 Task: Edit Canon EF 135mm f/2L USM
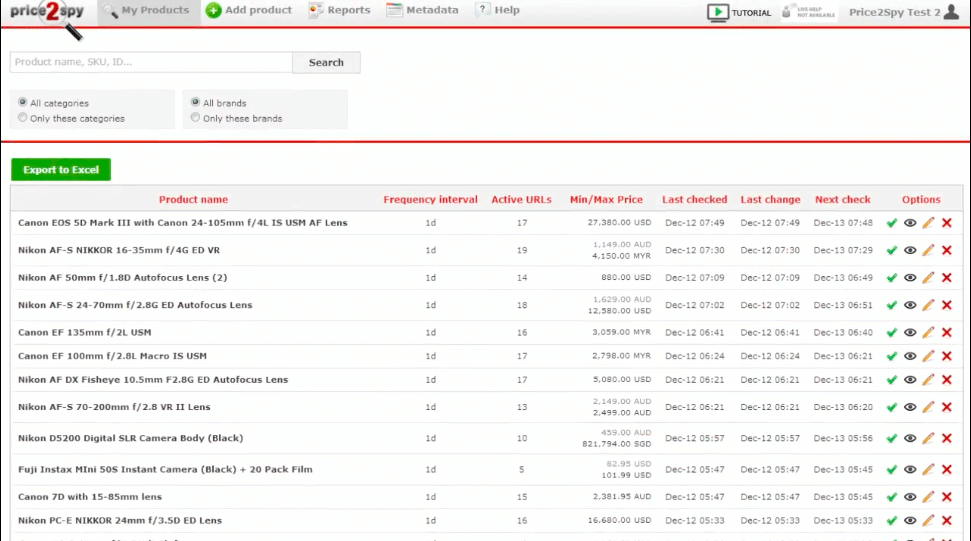[928, 332]
